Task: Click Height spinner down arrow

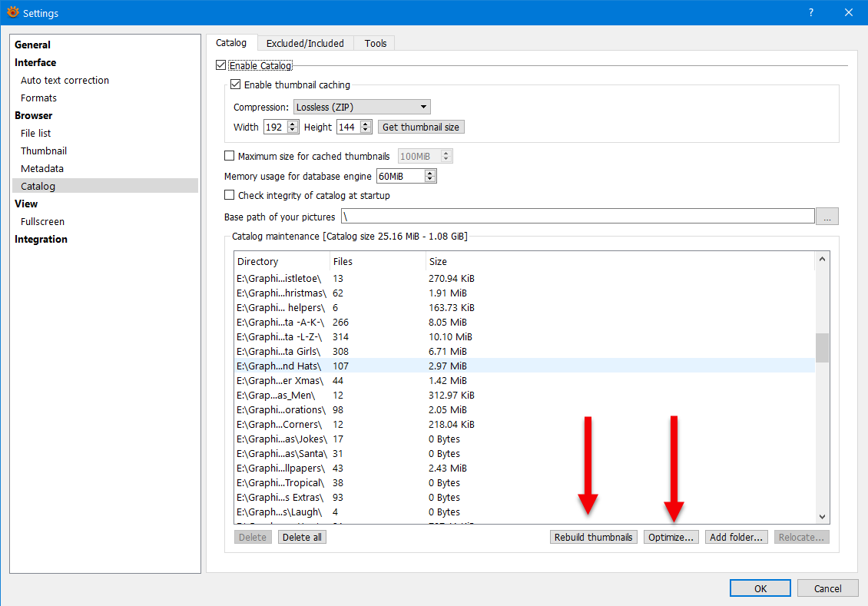Action: (366, 131)
